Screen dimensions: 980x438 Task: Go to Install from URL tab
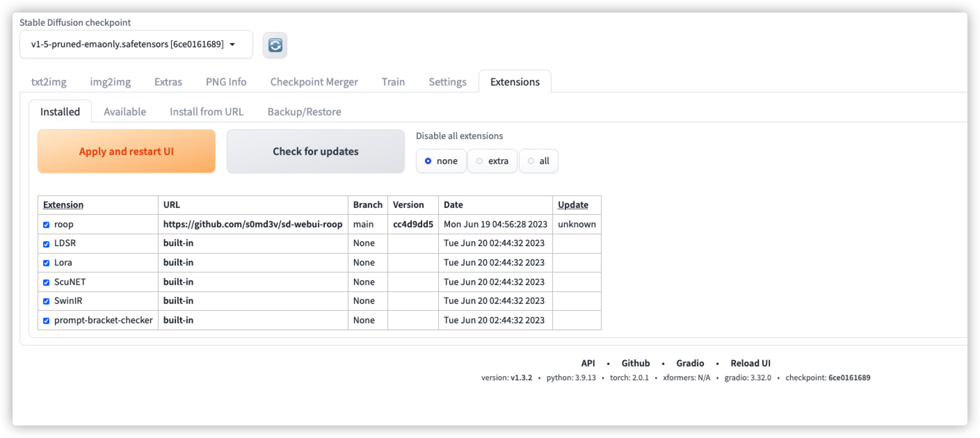(206, 112)
